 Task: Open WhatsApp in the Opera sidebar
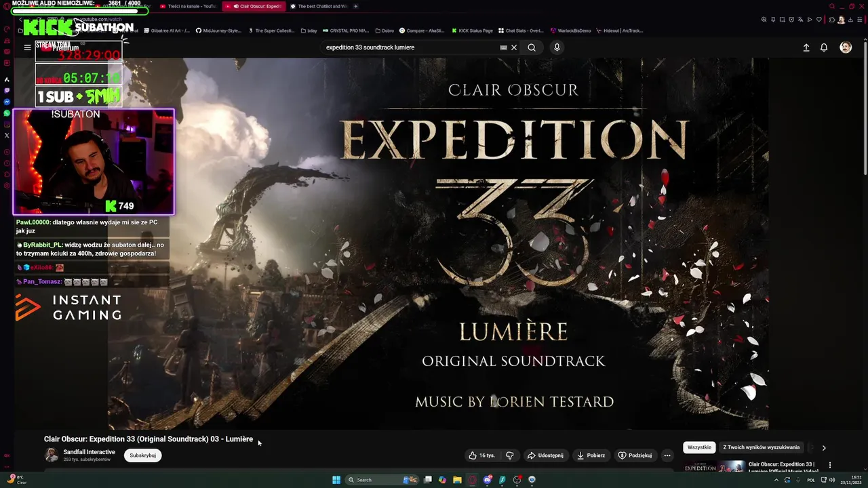click(x=7, y=113)
